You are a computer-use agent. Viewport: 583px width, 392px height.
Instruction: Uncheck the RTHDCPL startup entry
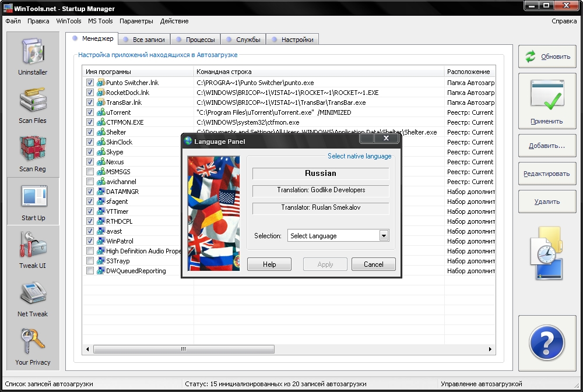pyautogui.click(x=90, y=221)
